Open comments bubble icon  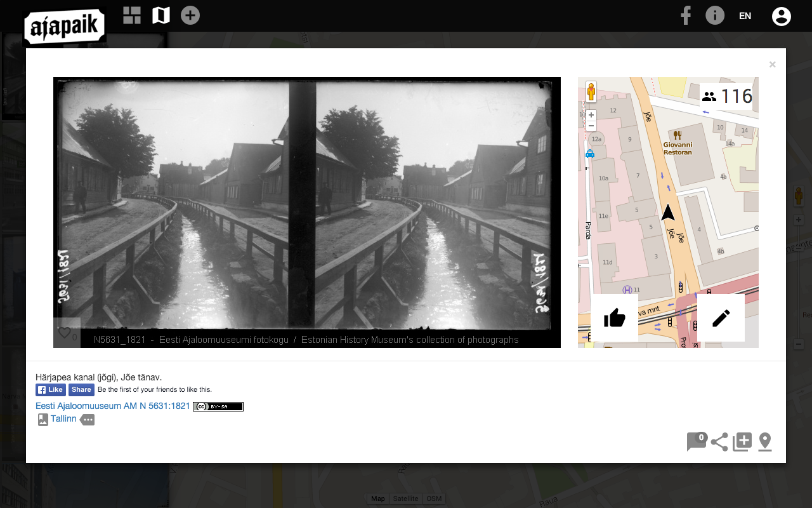pyautogui.click(x=697, y=441)
